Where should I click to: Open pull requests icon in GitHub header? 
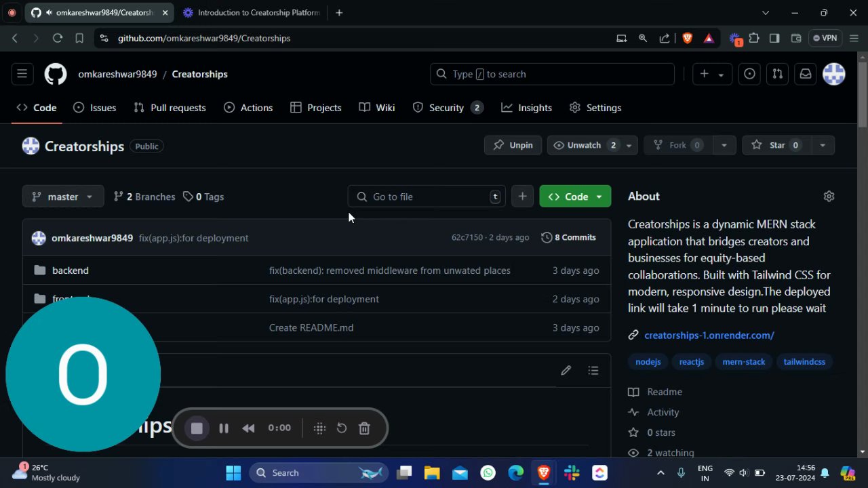(777, 74)
